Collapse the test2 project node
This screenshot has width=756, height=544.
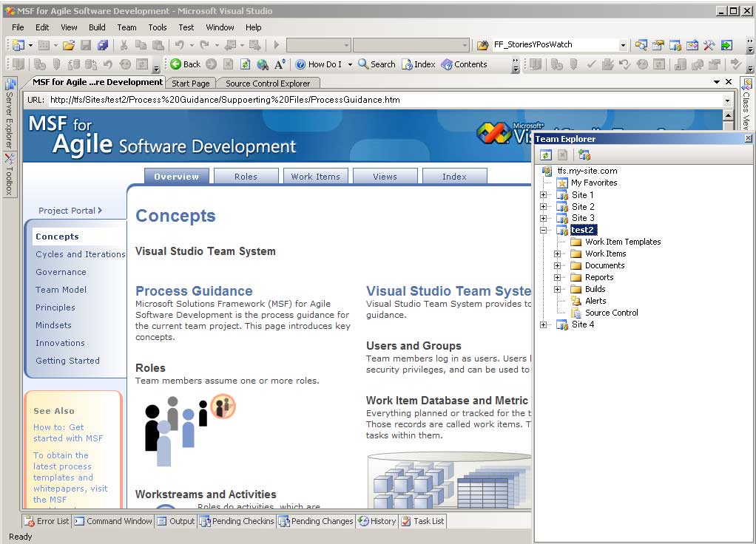tap(544, 231)
